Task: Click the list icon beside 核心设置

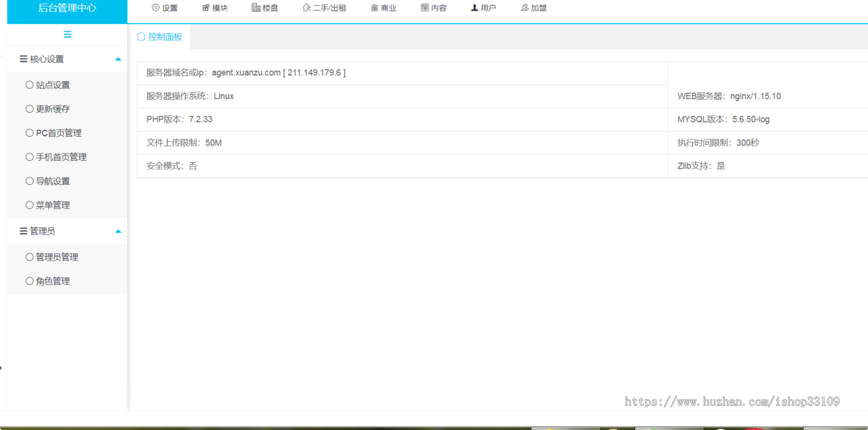Action: 24,59
